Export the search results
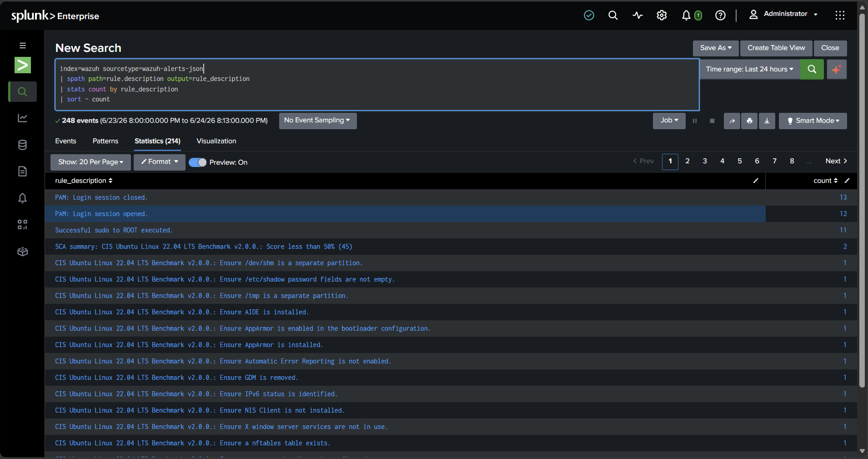 767,121
